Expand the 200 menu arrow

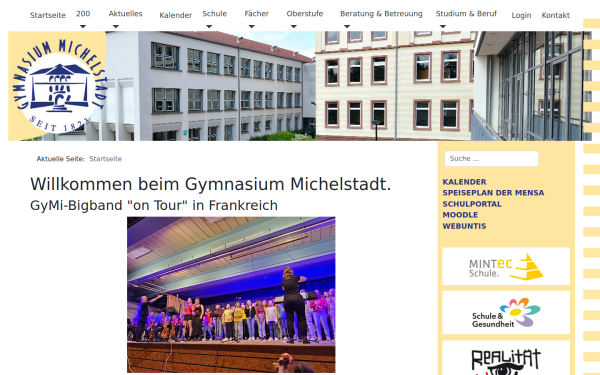(x=83, y=26)
